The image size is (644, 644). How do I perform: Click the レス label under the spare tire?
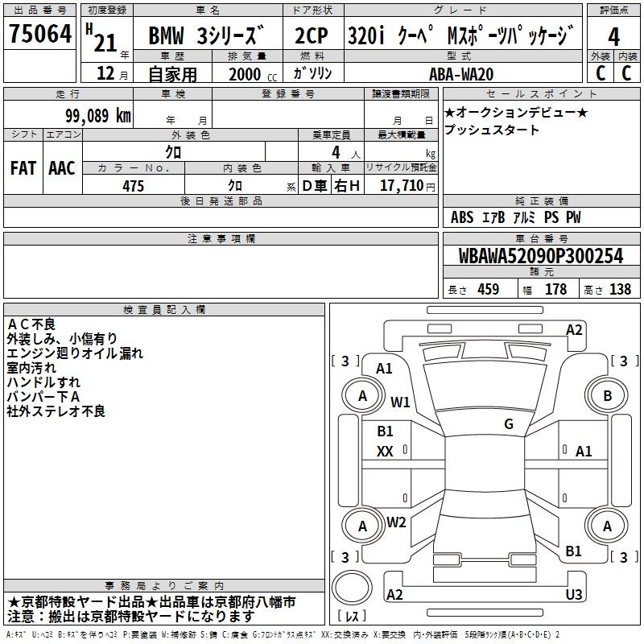click(x=352, y=617)
